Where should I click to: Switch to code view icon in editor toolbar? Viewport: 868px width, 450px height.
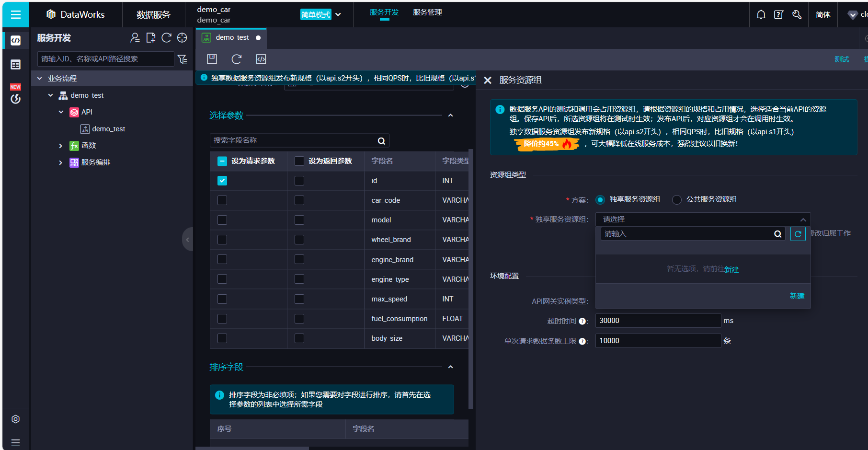tap(261, 59)
